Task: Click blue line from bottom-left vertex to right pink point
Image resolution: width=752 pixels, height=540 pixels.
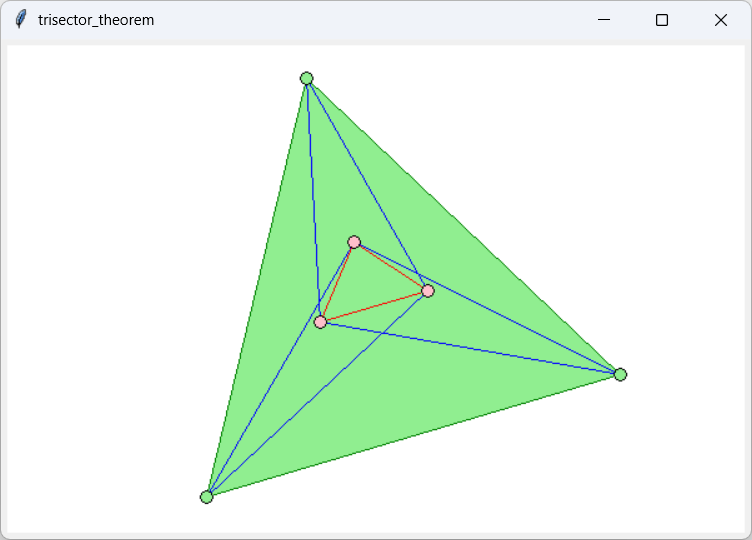Action: 317,394
